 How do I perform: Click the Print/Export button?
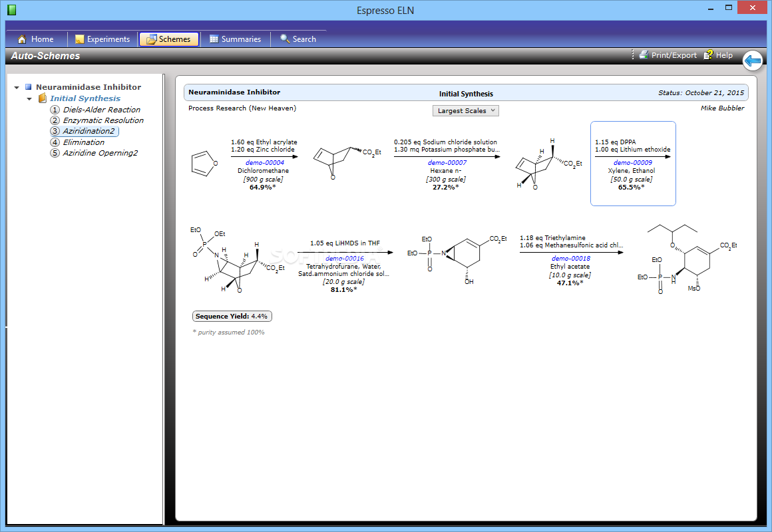[668, 55]
